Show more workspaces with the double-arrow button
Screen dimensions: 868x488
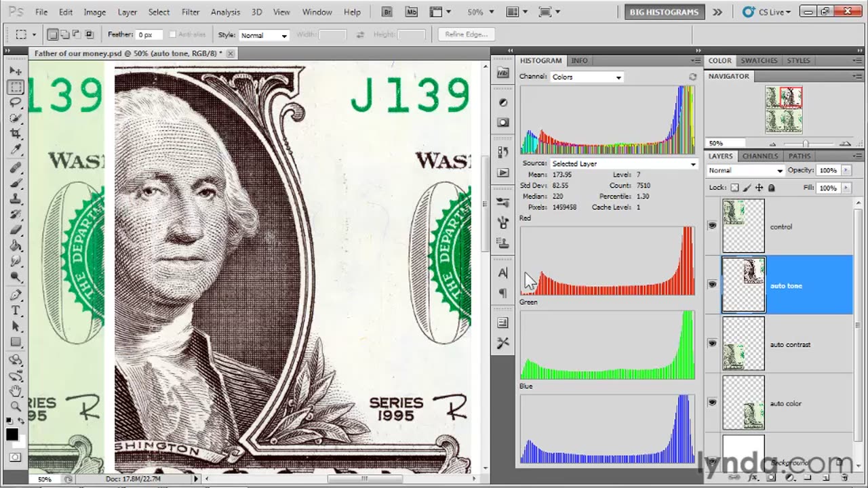(717, 12)
